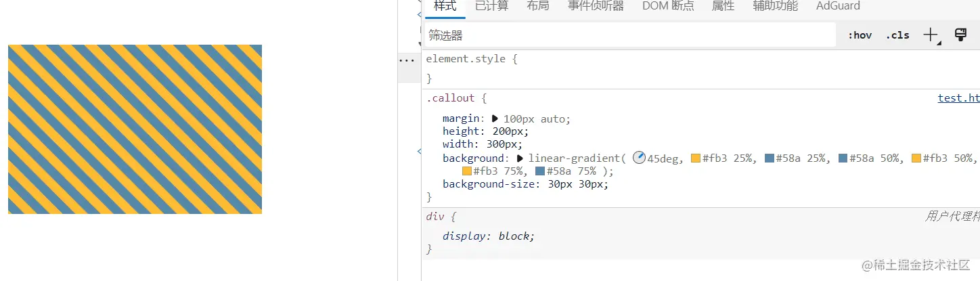Click the three-dots ellipsis button
Screen dimensions: 980x281
(x=406, y=60)
